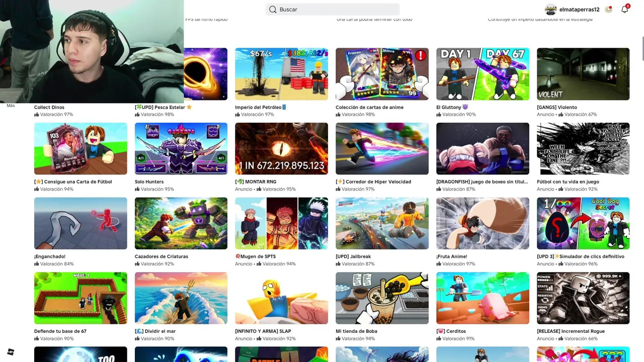
Task: Open Consigue una Carta de Fútbol thumbnail
Action: pyautogui.click(x=80, y=149)
